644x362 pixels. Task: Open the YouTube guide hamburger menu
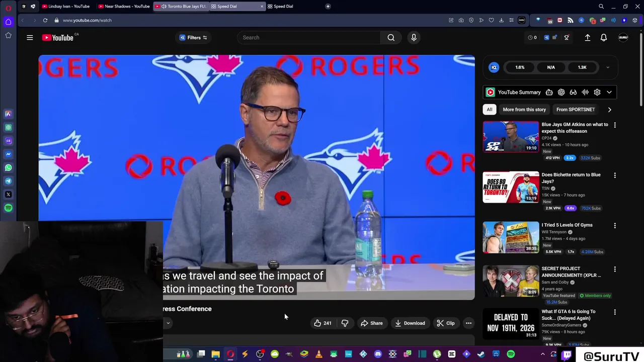pos(30,38)
